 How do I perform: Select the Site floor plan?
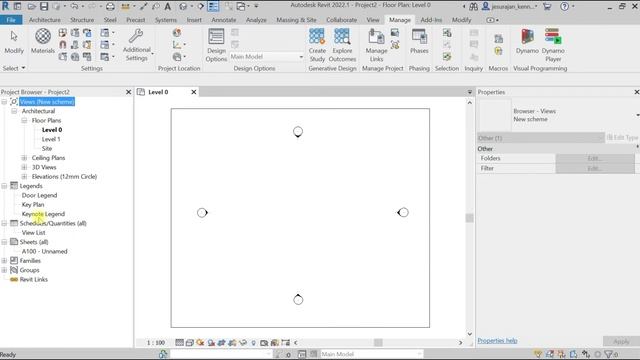[47, 149]
